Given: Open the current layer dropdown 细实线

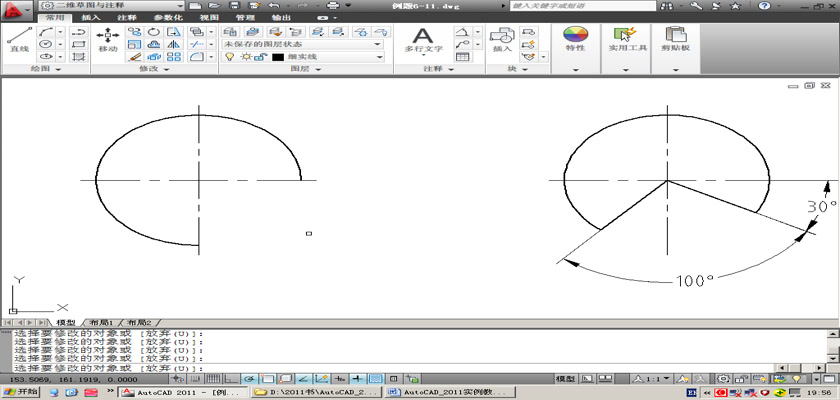Looking at the screenshot, I should click(303, 57).
